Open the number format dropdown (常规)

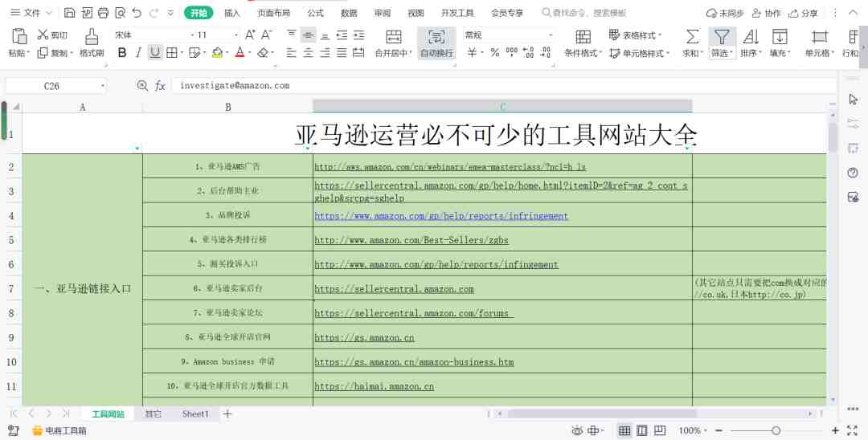coord(551,35)
